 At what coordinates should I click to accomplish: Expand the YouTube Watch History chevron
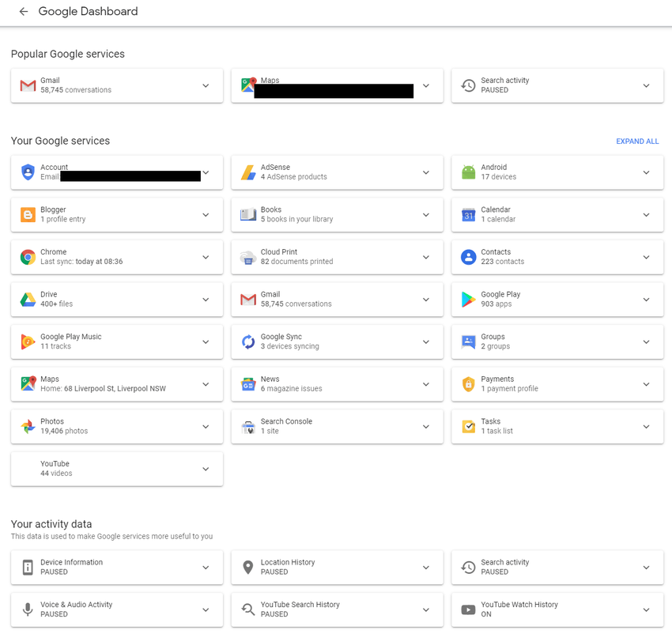646,609
